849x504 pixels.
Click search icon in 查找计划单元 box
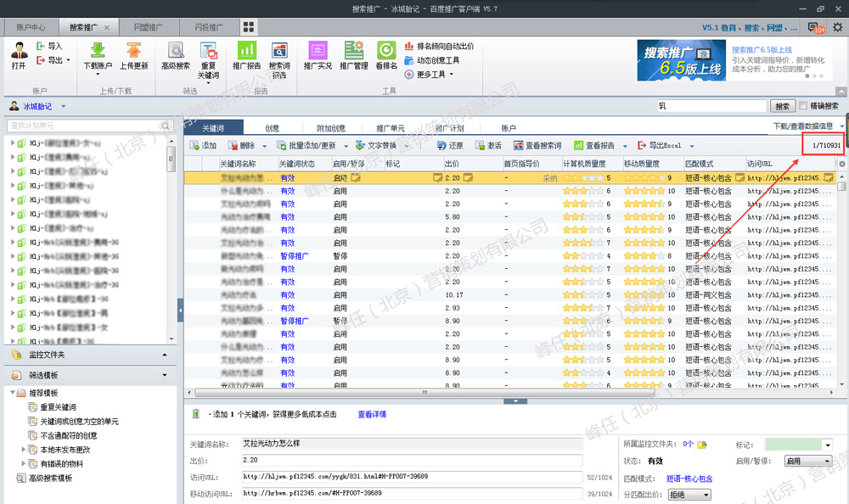coord(166,126)
